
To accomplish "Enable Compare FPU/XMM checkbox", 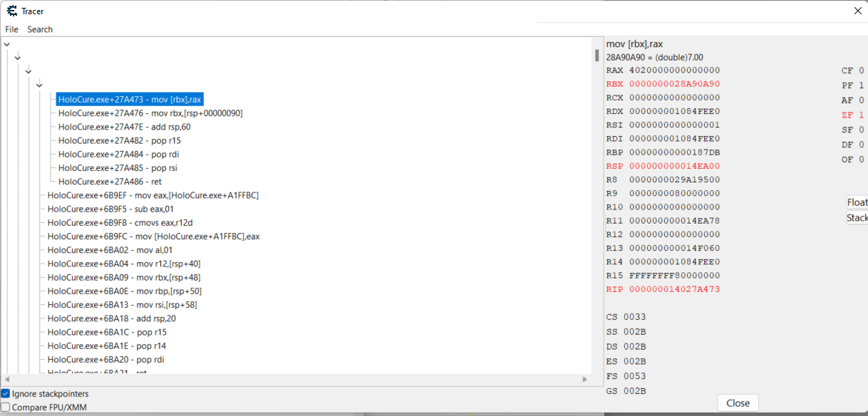I will 6,407.
